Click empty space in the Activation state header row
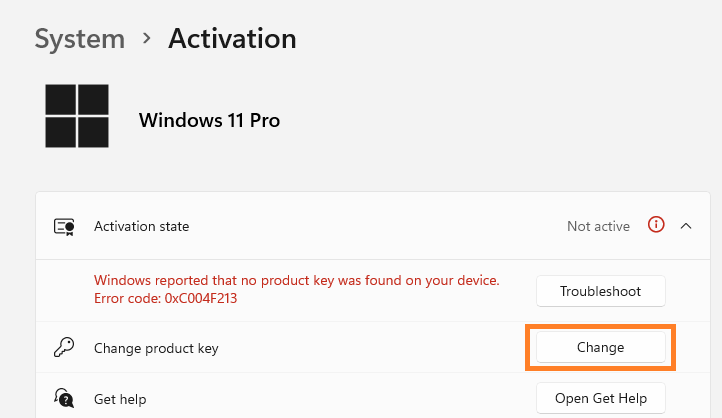This screenshot has height=418, width=722. (x=368, y=226)
